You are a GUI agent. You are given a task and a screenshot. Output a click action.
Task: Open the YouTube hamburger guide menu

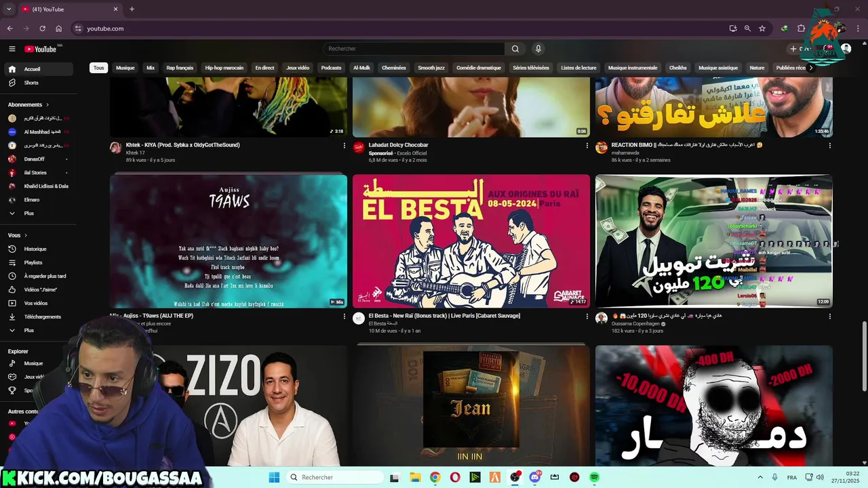click(x=12, y=49)
